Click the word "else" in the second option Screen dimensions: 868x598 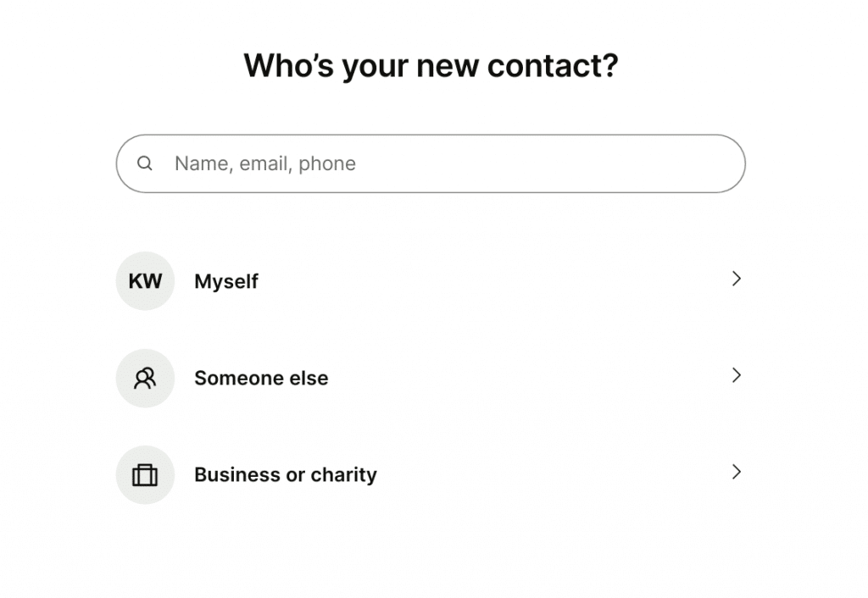[309, 379]
